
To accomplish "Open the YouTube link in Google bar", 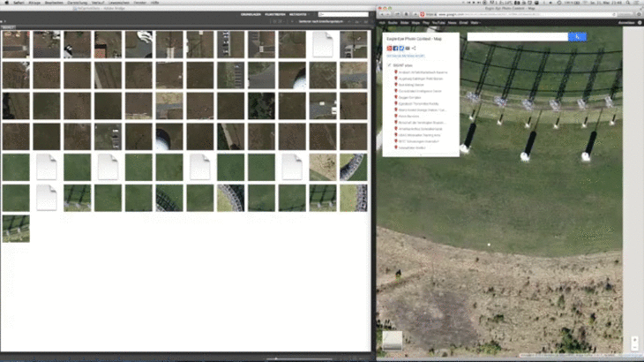I will click(438, 22).
